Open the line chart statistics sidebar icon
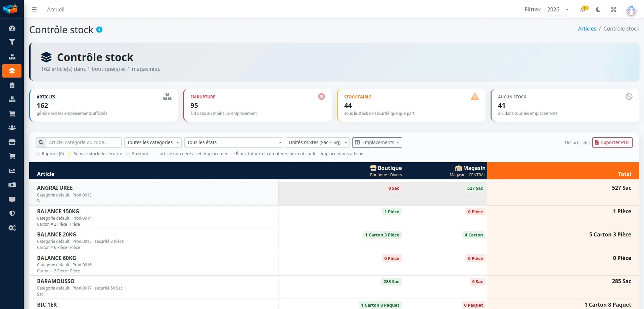 [x=12, y=171]
